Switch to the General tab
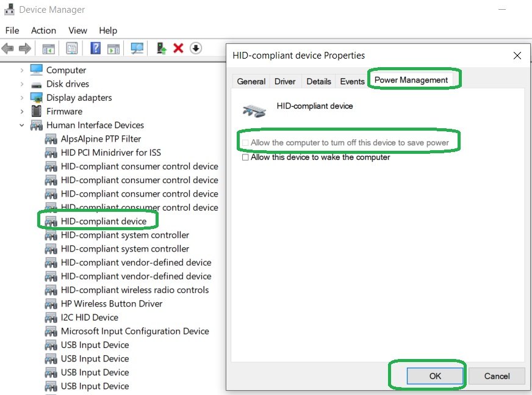 click(251, 82)
